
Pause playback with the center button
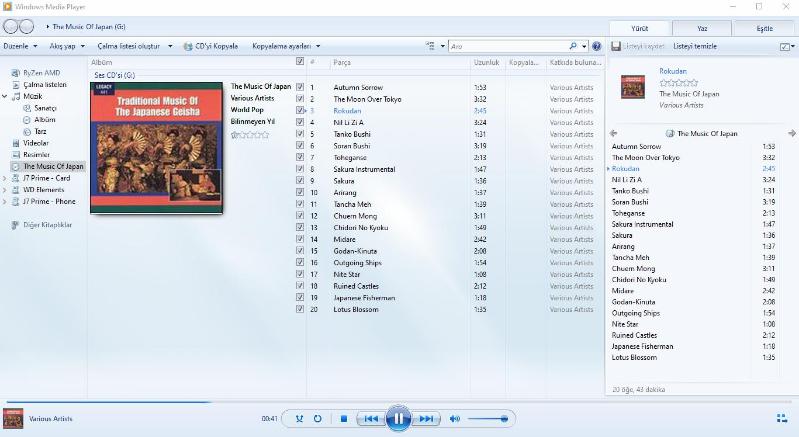pos(398,418)
